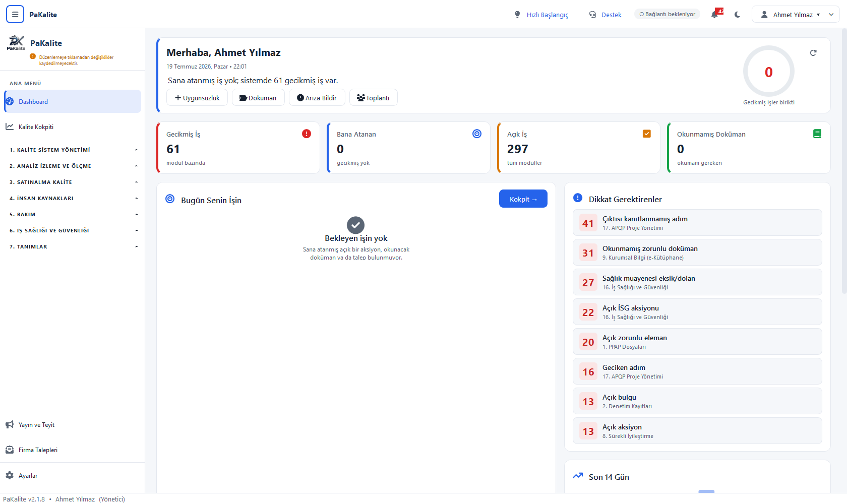Click orange checkbox icon on Açık İş card

coord(647,134)
